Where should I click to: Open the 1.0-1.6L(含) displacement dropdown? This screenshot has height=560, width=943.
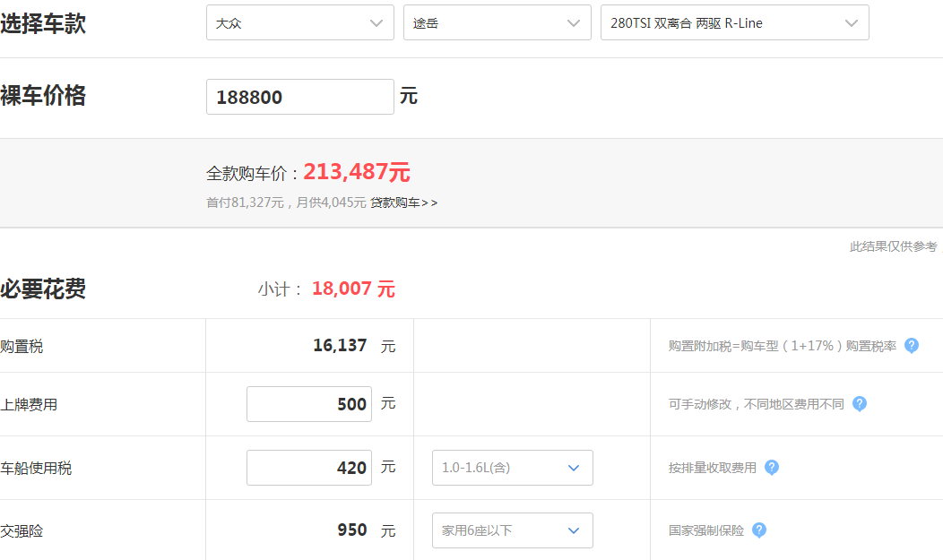[513, 468]
